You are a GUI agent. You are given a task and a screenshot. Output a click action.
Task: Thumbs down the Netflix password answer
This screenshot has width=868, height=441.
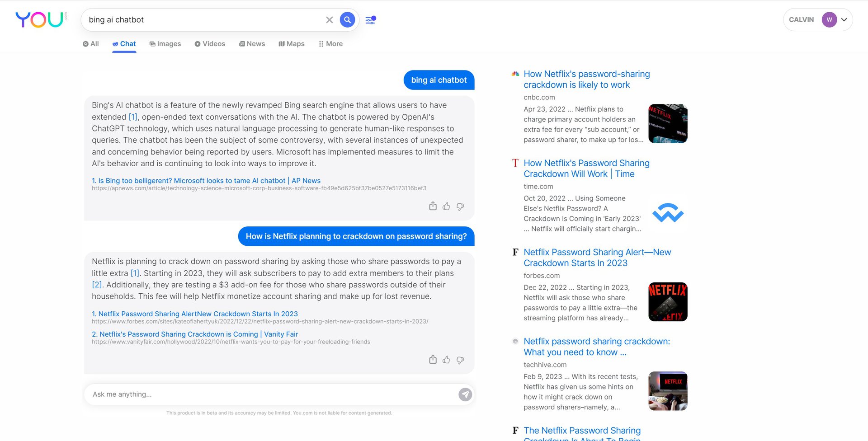tap(460, 360)
